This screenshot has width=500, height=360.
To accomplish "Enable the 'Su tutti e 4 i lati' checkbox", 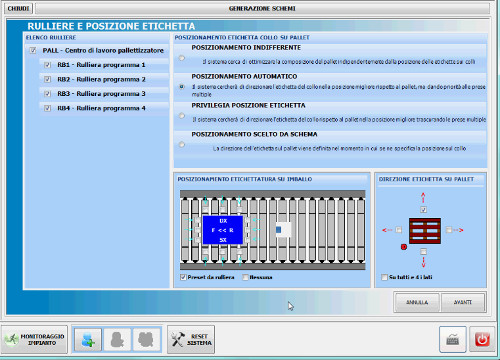I will (384, 277).
